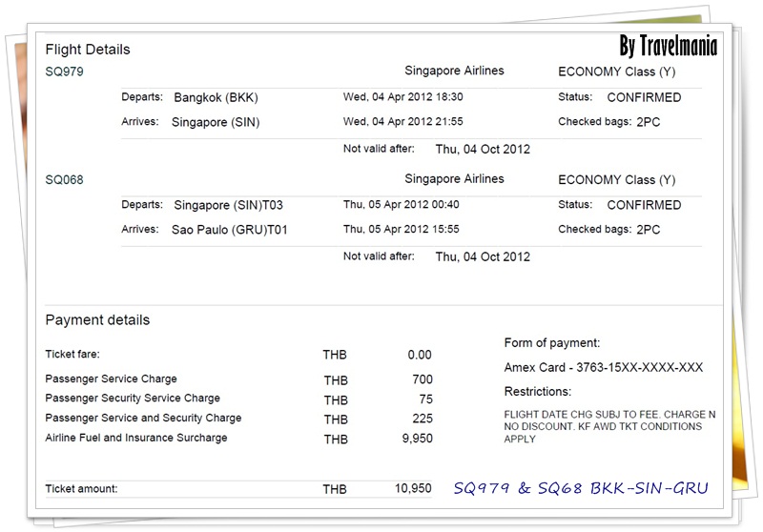Click the Thu, 05 Apr 2012 00:40 departure time
Image resolution: width=763 pixels, height=532 pixels.
[x=401, y=205]
